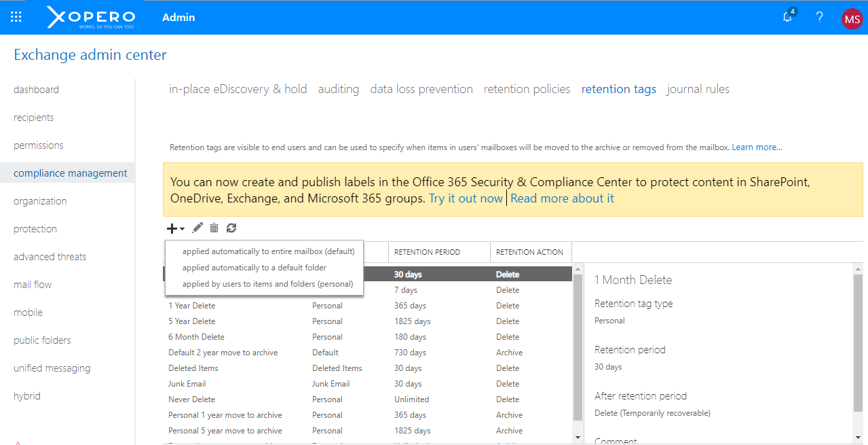Click the Xopero logo
This screenshot has width=868, height=445.
[x=91, y=18]
